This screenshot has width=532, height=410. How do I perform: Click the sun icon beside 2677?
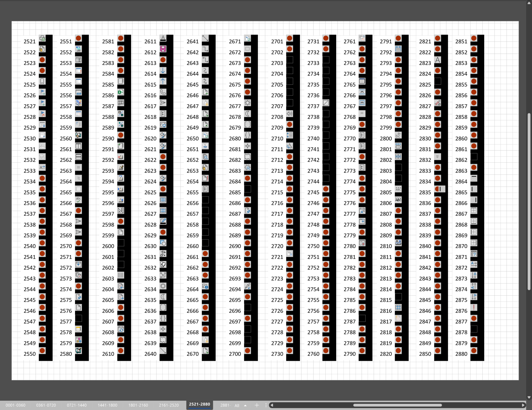248,103
